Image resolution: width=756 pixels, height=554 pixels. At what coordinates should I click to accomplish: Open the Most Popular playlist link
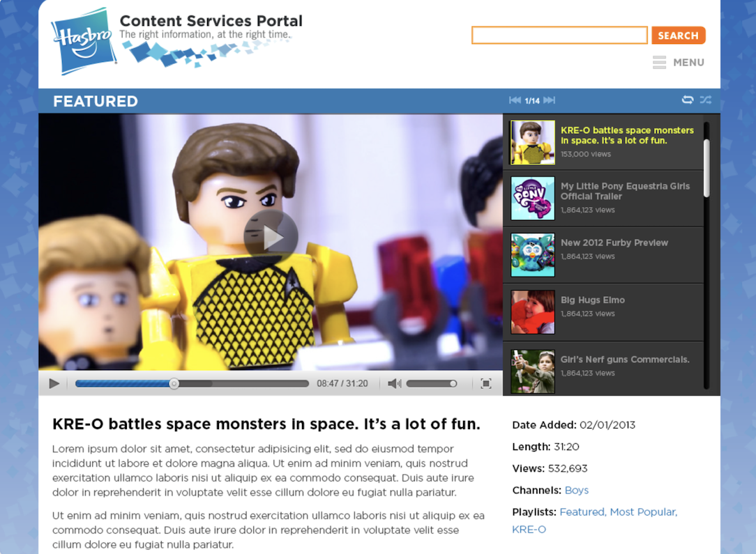point(644,512)
